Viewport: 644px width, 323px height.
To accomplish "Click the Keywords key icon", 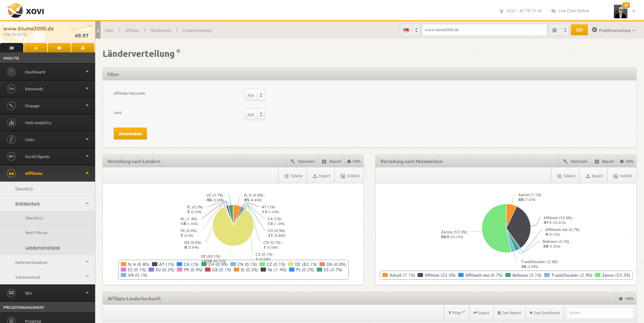I will point(12,89).
